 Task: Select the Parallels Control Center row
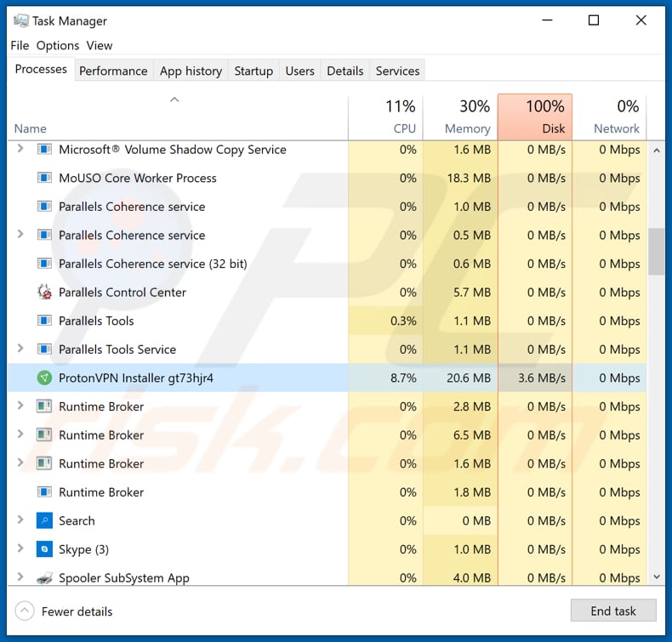pyautogui.click(x=327, y=293)
